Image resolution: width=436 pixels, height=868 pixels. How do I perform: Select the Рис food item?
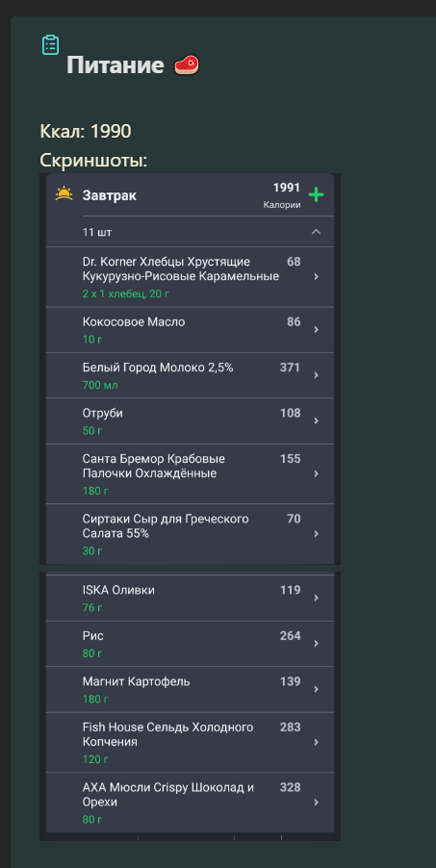190,643
